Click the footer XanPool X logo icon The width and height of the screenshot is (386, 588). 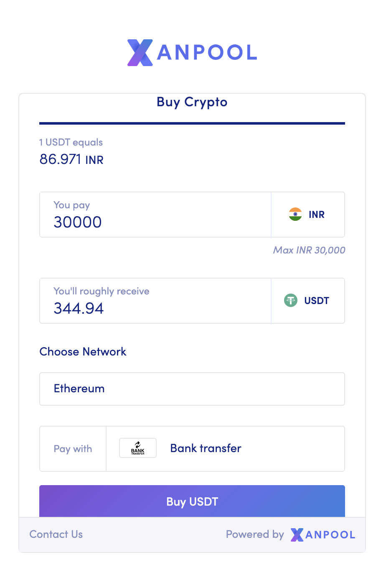point(297,534)
